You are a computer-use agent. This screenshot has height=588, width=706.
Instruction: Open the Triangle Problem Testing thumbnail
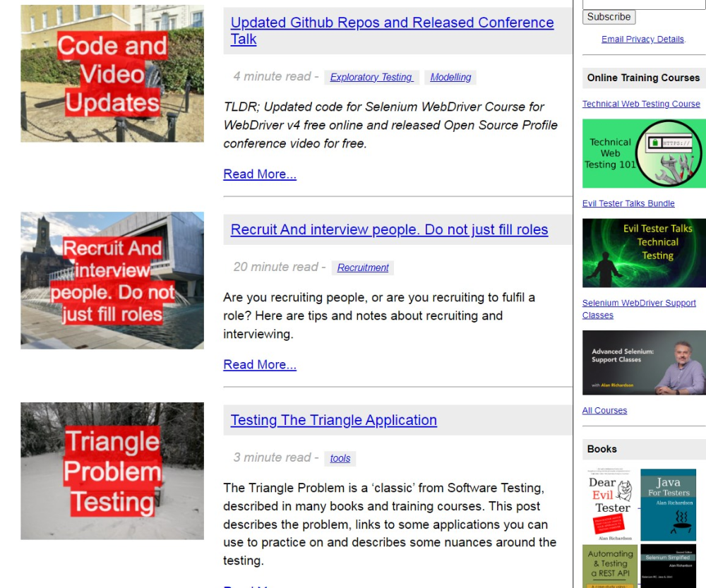point(112,471)
